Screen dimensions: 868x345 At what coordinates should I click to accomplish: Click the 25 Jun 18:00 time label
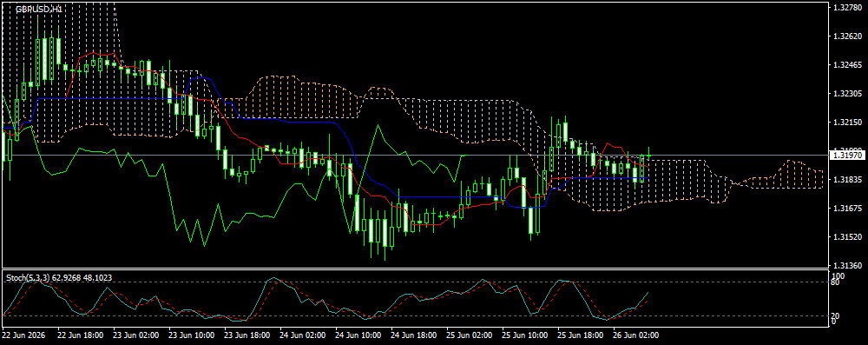pyautogui.click(x=580, y=335)
